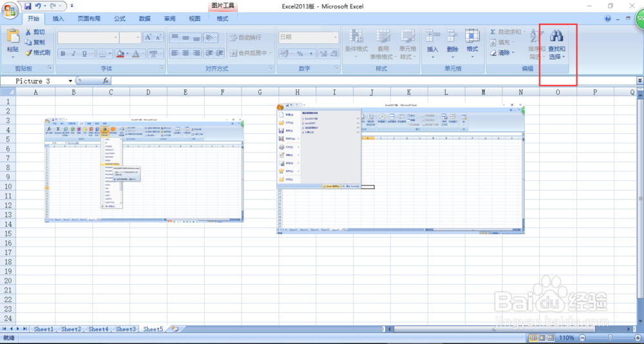
Task: Copy the selection with 复制
Action: 35,43
